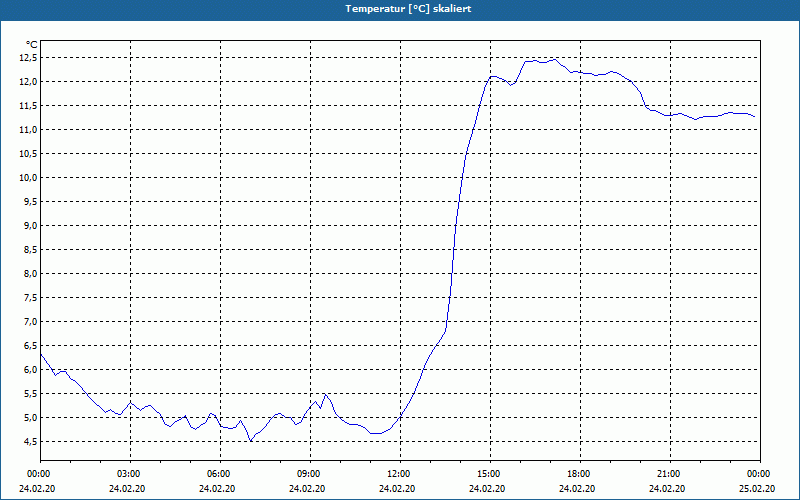This screenshot has height=500, width=800.
Task: Click the title 'Temperatur [°C] skaliert'
Action: point(408,9)
